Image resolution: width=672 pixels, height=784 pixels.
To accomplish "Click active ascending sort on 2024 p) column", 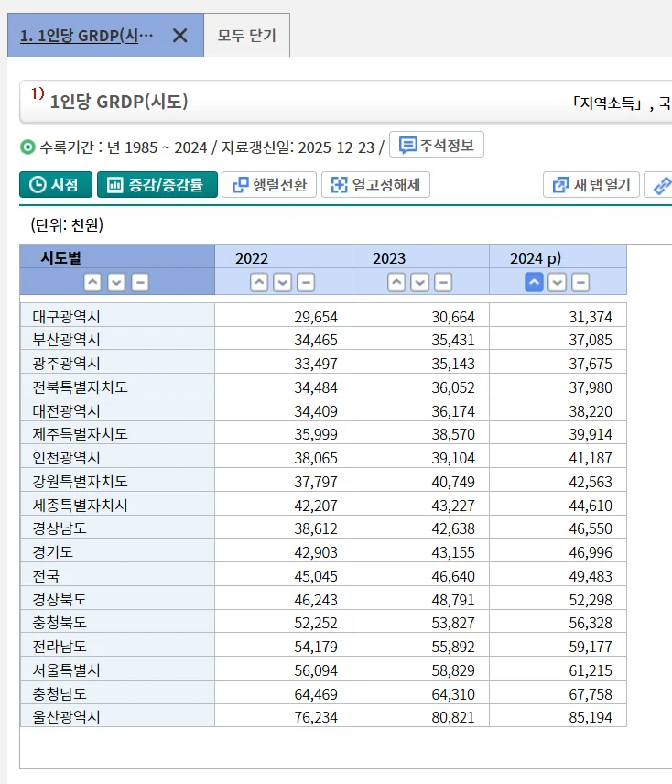I will point(534,282).
